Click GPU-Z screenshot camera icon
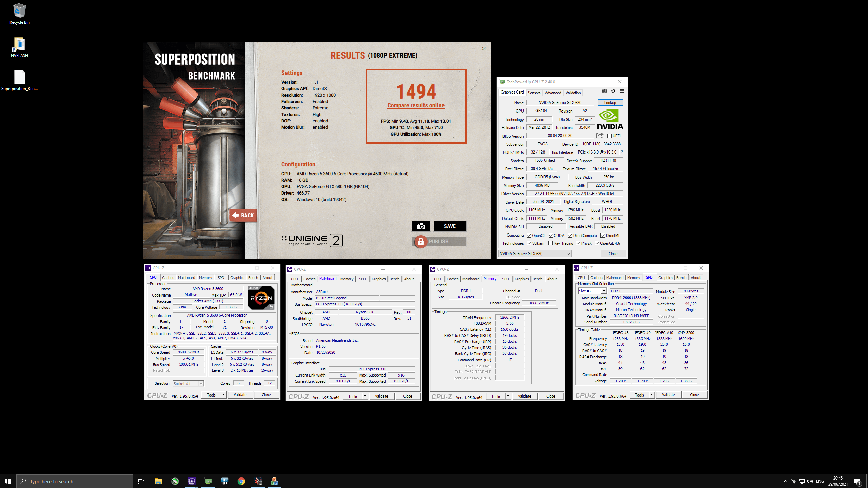The height and width of the screenshot is (488, 868). point(604,91)
